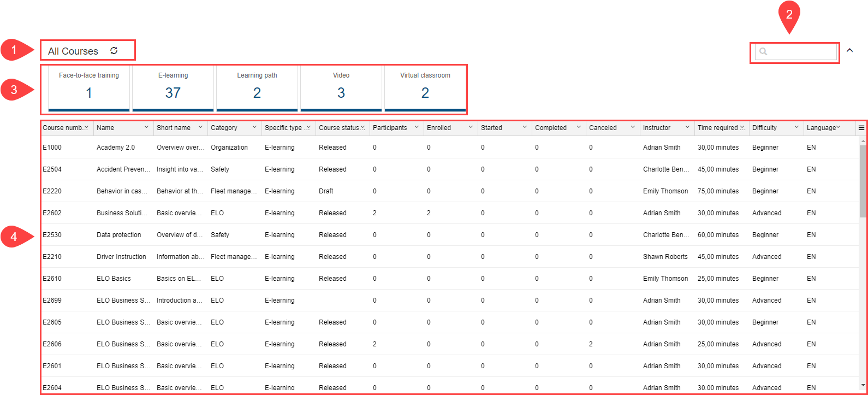Click the vertical scrollbar thumb

point(863,181)
